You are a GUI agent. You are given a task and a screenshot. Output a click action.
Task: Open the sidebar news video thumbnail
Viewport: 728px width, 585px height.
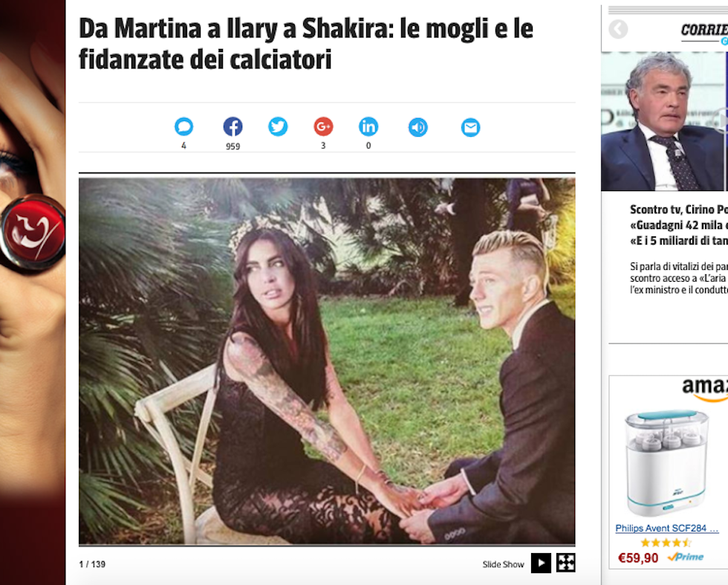[664, 121]
